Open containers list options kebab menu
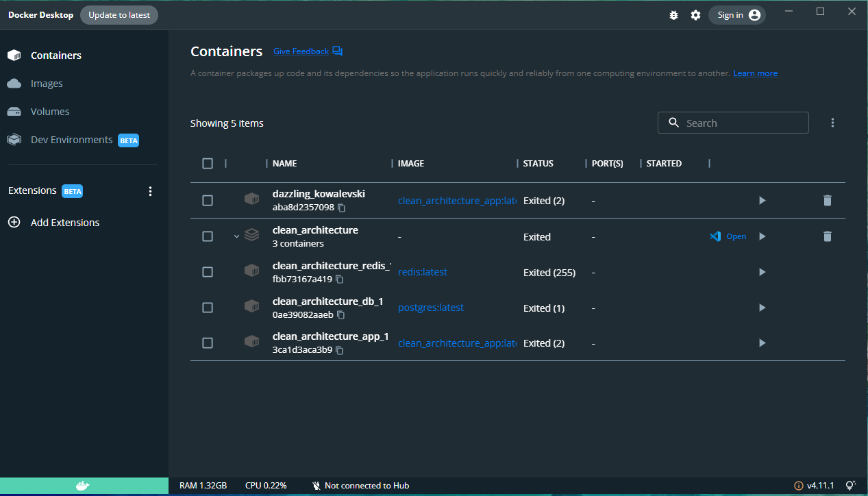The width and height of the screenshot is (868, 496). coord(832,123)
